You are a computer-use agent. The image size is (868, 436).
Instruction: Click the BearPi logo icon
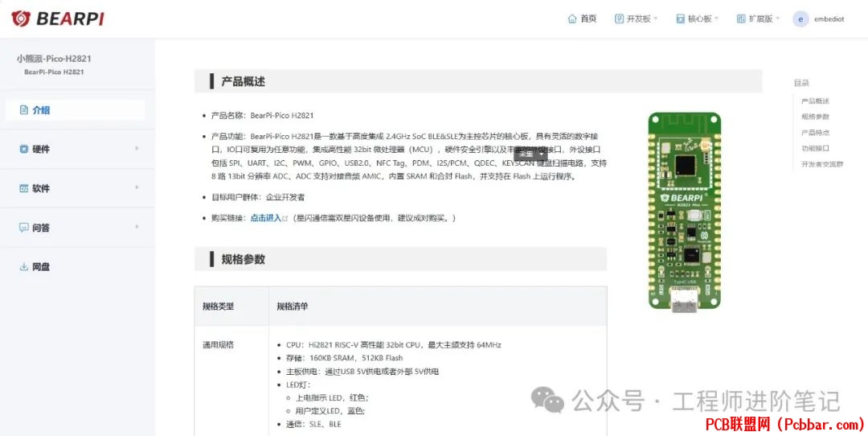21,19
